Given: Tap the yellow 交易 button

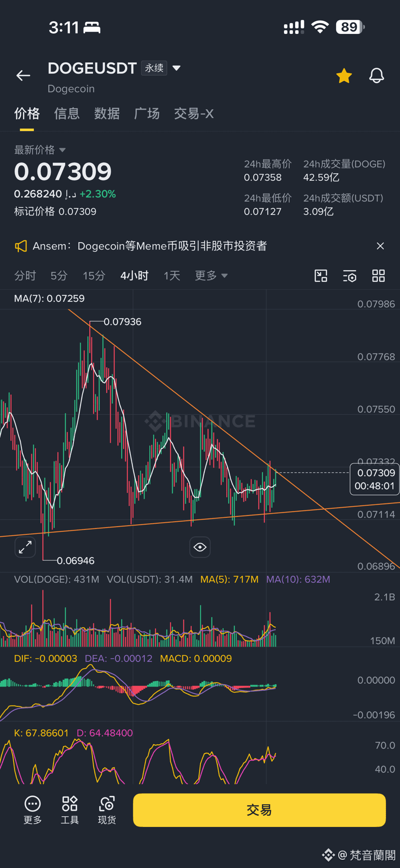Looking at the screenshot, I should (259, 810).
